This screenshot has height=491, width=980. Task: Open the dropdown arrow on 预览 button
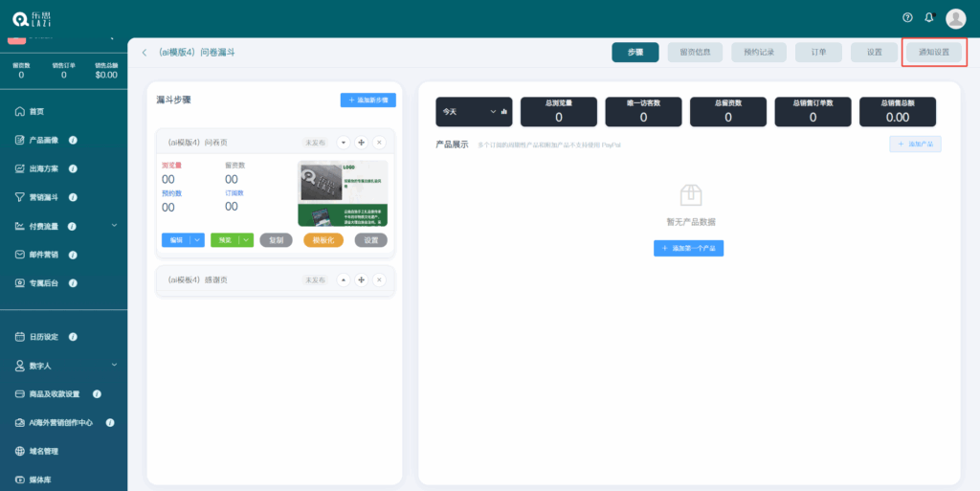click(x=246, y=240)
